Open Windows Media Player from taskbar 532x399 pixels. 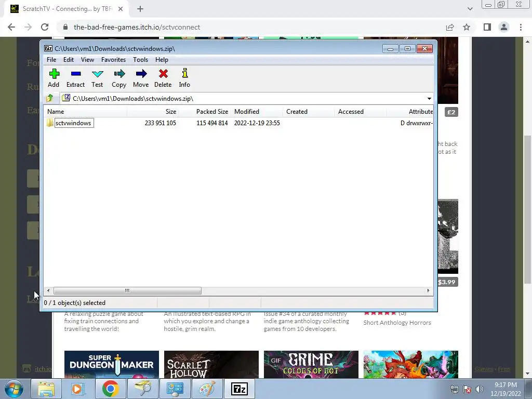[78, 389]
